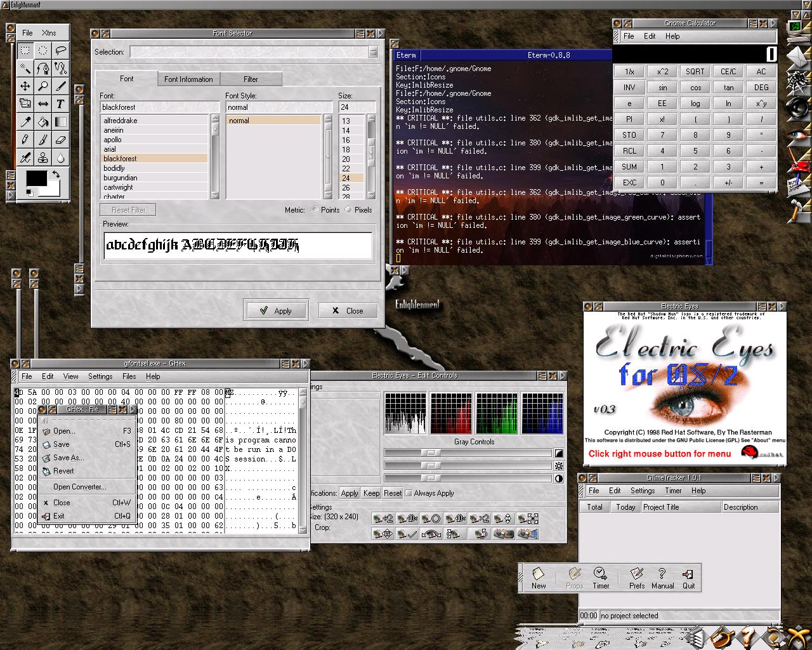Viewport: 812px width, 650px height.
Task: Select the Intelligent Scissors tool
Action: tap(60, 68)
